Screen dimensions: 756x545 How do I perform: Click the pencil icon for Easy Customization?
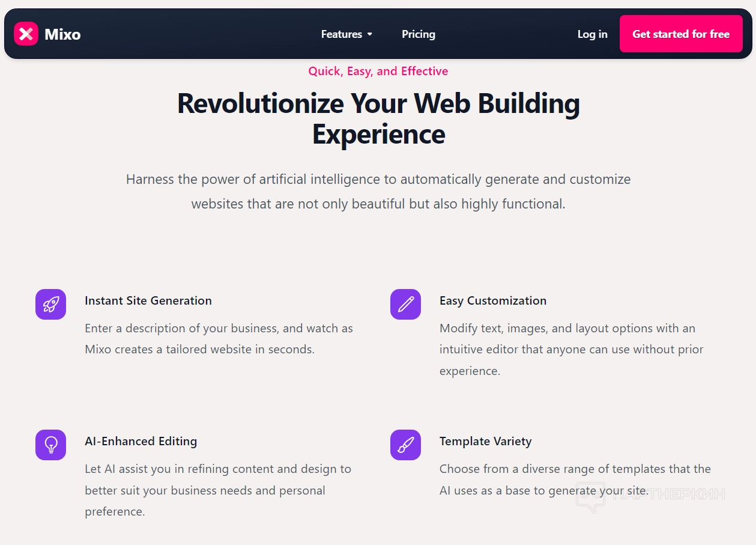coord(405,304)
